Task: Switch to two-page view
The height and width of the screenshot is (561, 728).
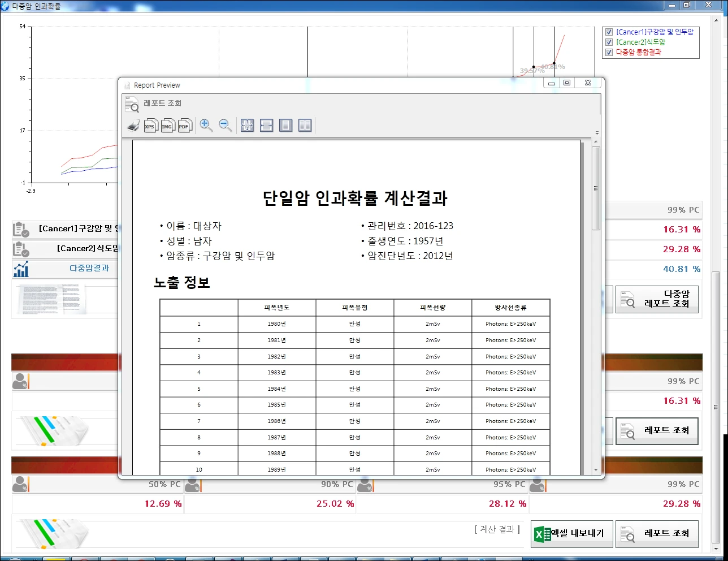Action: [305, 126]
